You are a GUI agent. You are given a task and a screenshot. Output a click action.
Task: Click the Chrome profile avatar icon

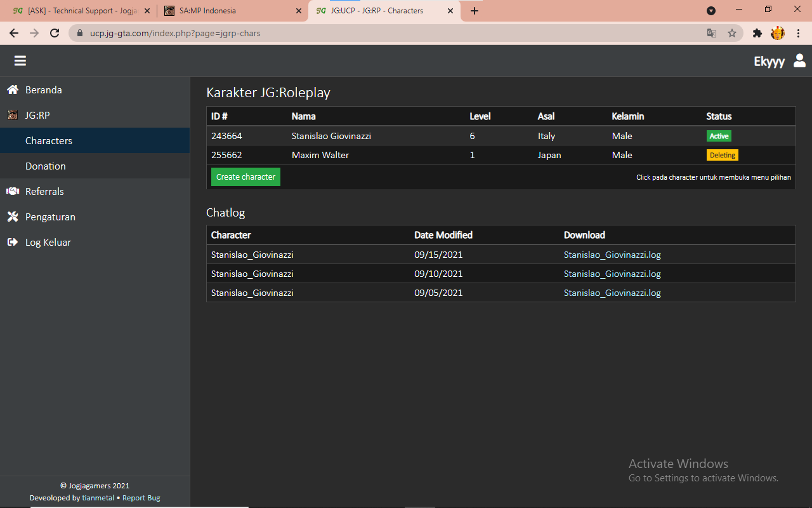(x=778, y=33)
